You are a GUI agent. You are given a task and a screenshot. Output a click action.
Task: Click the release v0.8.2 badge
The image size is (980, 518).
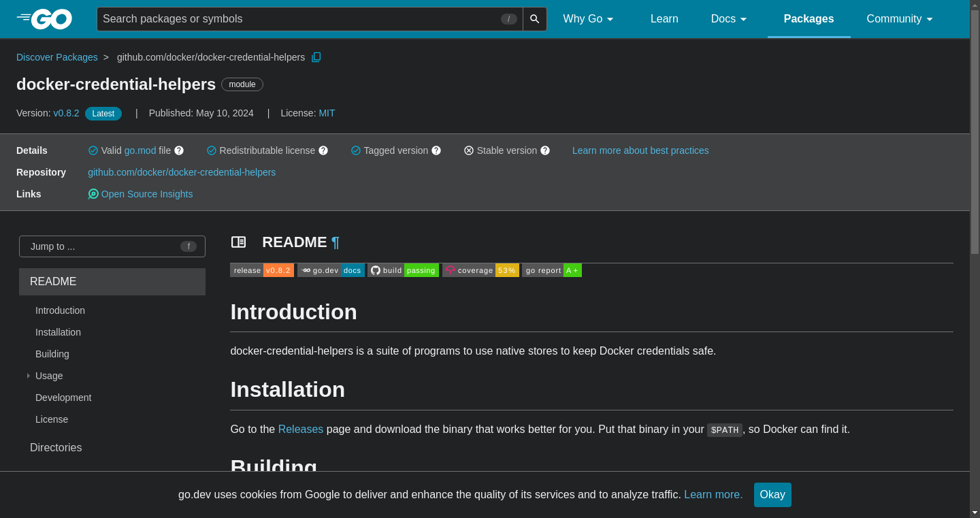(x=262, y=270)
